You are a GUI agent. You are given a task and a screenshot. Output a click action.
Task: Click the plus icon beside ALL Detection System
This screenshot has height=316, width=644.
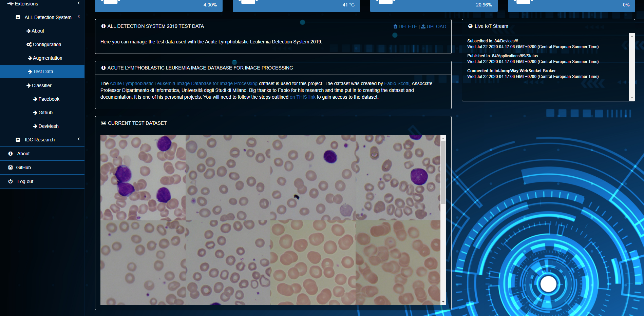tap(18, 17)
